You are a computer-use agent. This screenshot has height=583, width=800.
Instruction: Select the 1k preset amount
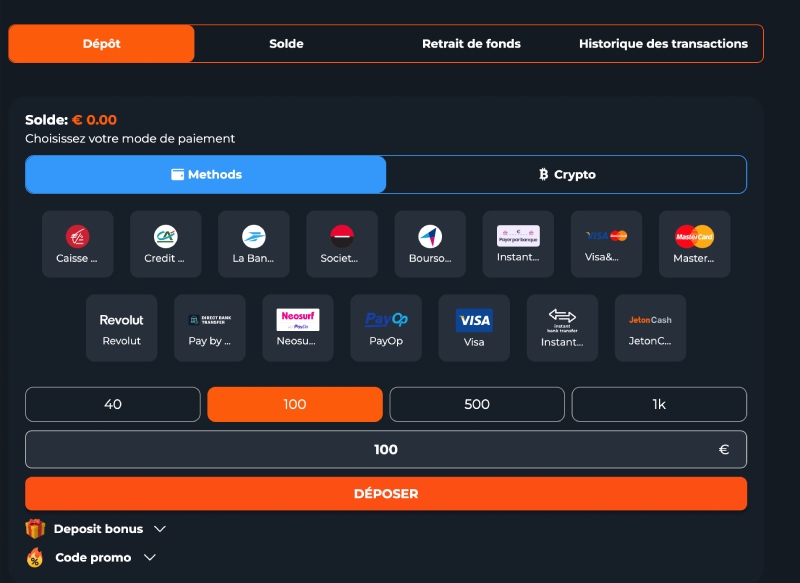tap(659, 404)
